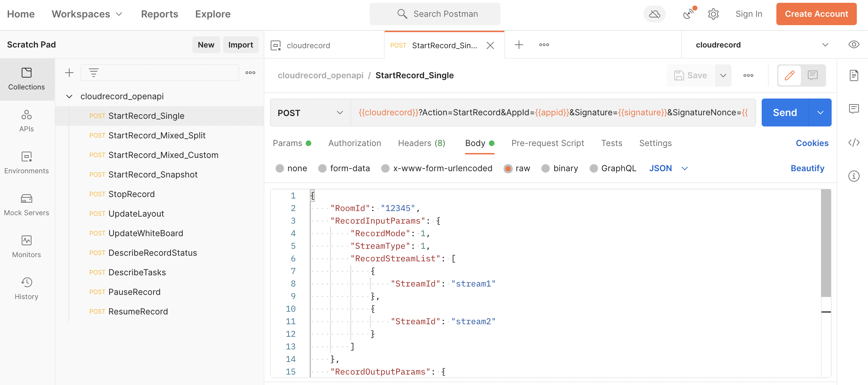The image size is (868, 385).
Task: Open the StopRecord request
Action: click(x=159, y=194)
